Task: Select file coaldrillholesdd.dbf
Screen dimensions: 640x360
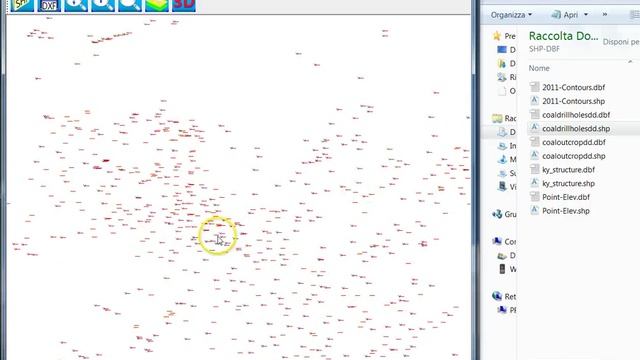Action: coord(576,115)
